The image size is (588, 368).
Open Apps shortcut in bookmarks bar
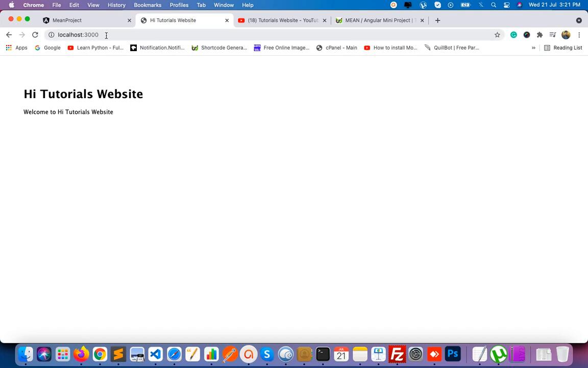point(16,48)
